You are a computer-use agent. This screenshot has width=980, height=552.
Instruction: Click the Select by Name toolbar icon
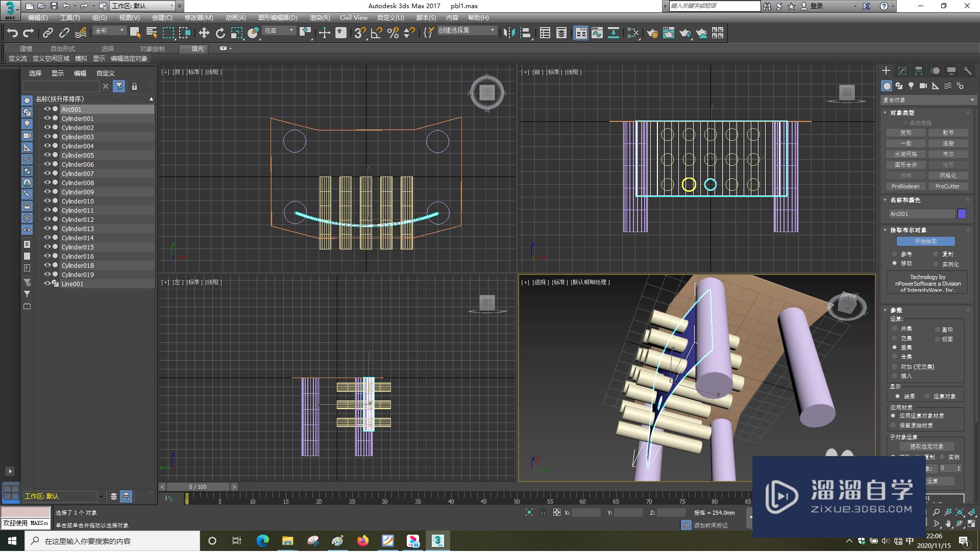point(151,33)
